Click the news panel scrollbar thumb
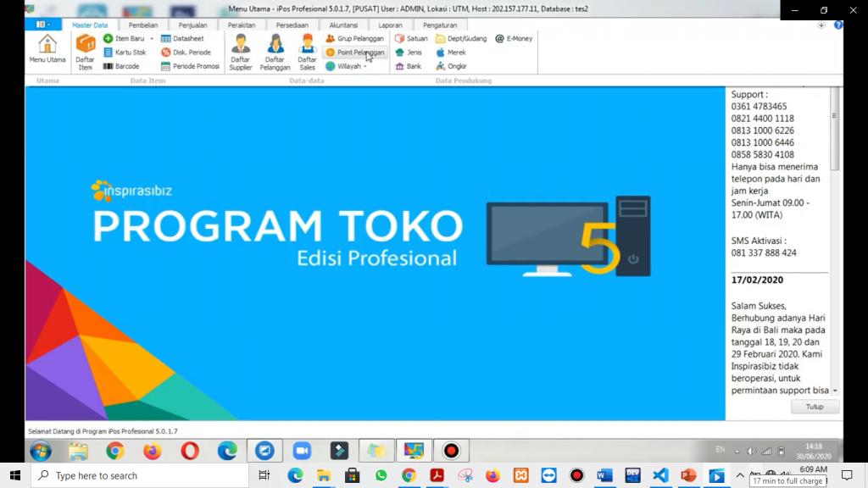Viewport: 868px width, 488px height. tap(834, 129)
